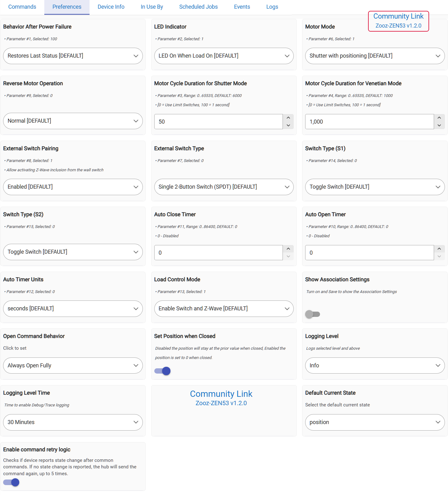Decrease Motor Cycle Duration for Shutter Mode
This screenshot has width=448, height=495.
tap(288, 125)
